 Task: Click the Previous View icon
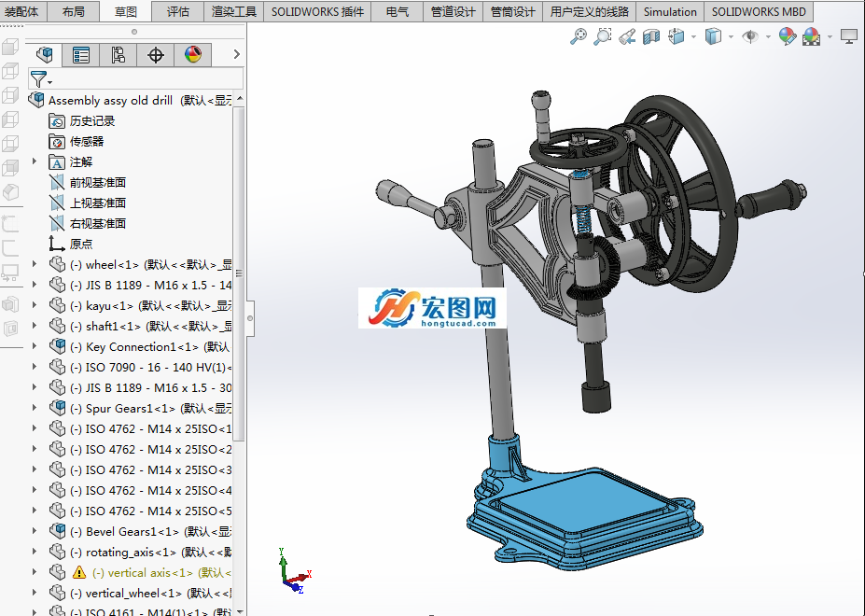point(627,36)
